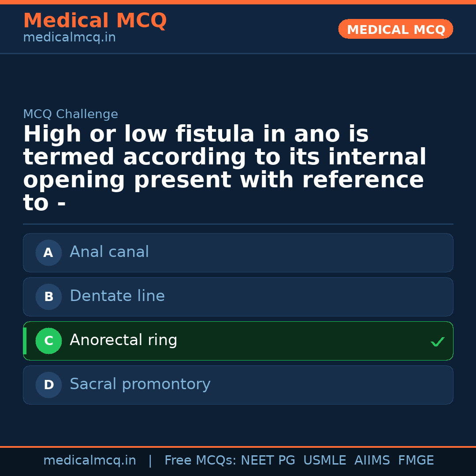The width and height of the screenshot is (476, 476).
Task: Select the letter B option circle
Action: point(48,297)
